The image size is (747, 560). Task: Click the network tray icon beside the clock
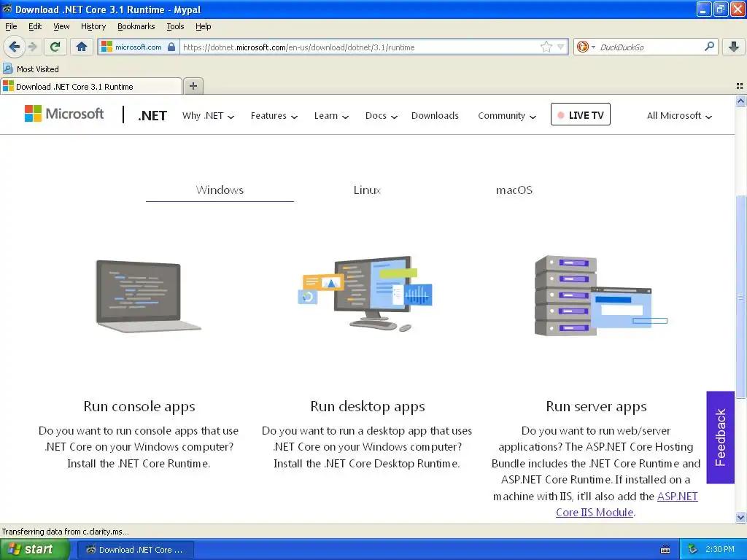click(x=692, y=550)
